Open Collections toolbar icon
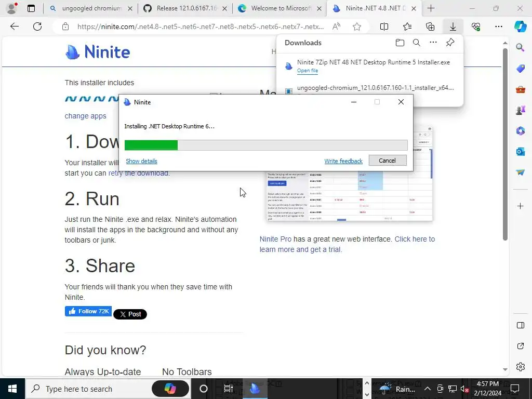 pos(430,26)
